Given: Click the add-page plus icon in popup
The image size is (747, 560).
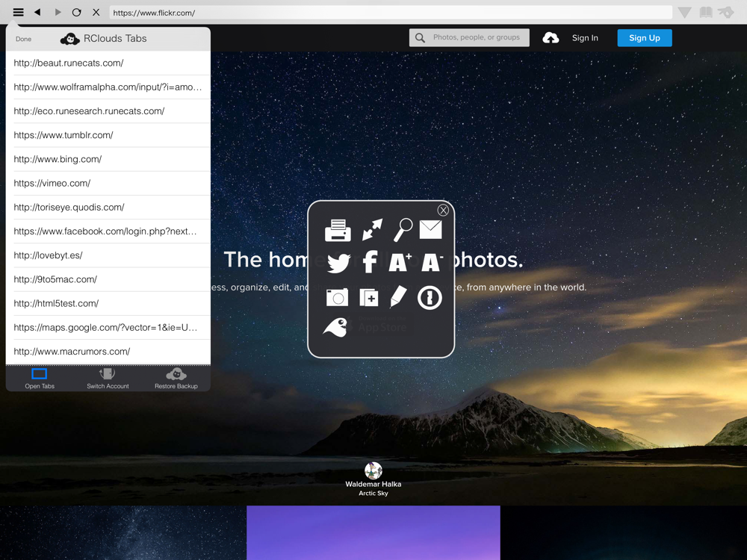Looking at the screenshot, I should click(369, 298).
